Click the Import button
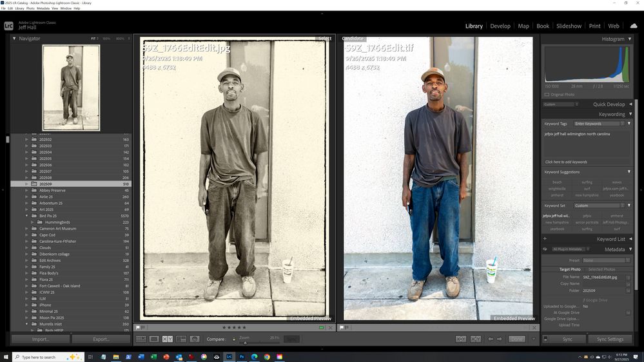 (x=40, y=339)
